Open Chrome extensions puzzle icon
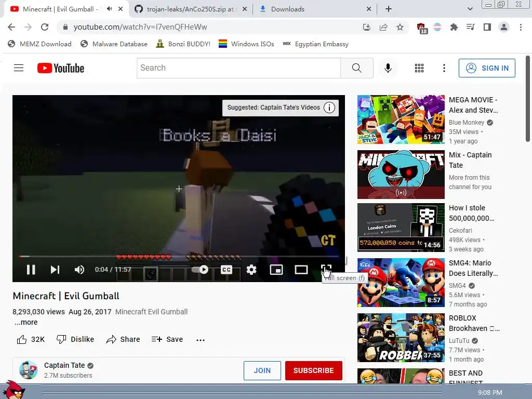Screen dimensions: 532x399 tap(454, 27)
